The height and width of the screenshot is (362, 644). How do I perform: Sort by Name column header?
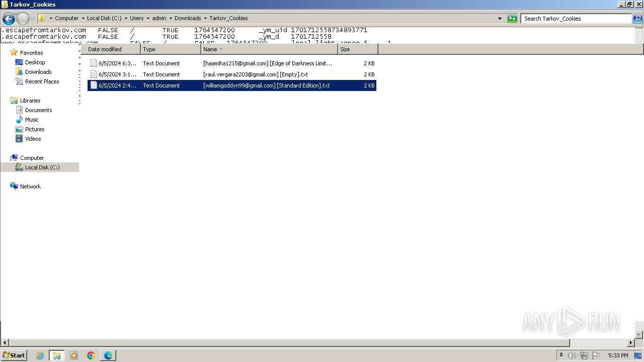[269, 49]
